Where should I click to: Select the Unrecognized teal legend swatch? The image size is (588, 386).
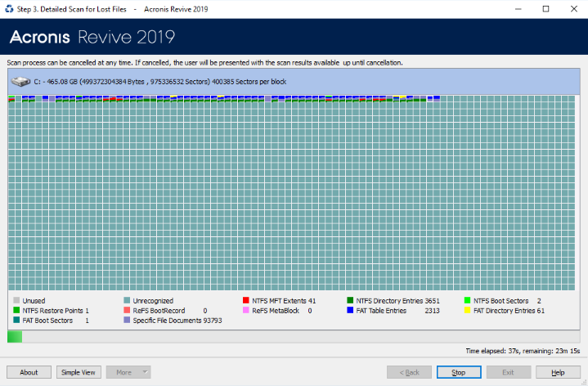pos(127,300)
